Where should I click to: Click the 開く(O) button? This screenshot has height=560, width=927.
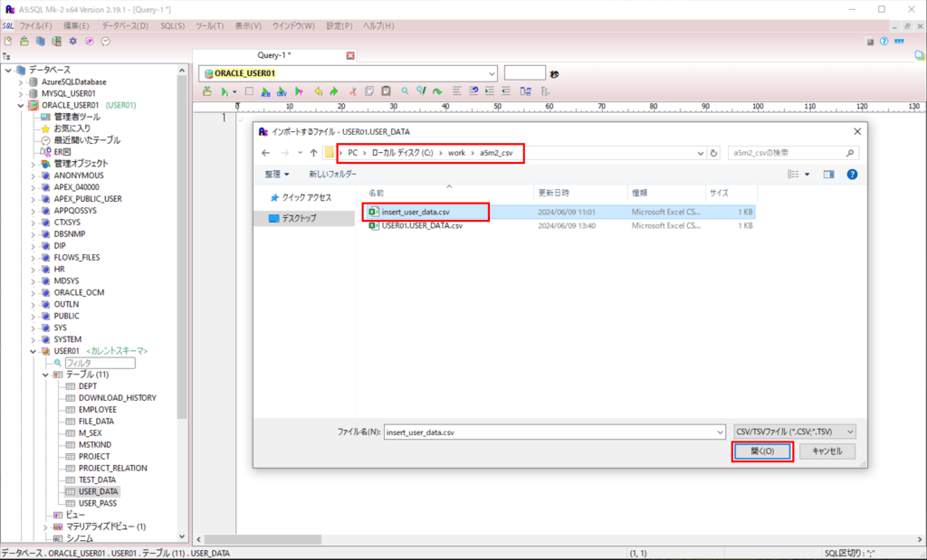click(761, 451)
